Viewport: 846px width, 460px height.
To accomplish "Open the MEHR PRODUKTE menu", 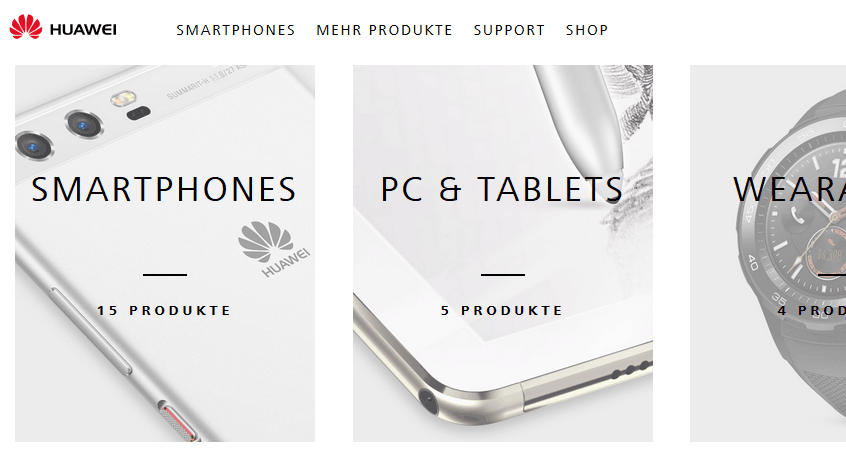I will [384, 30].
